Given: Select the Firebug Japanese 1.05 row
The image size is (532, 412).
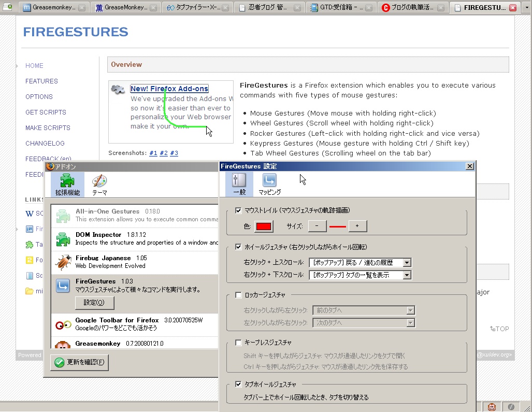Looking at the screenshot, I should coord(135,262).
